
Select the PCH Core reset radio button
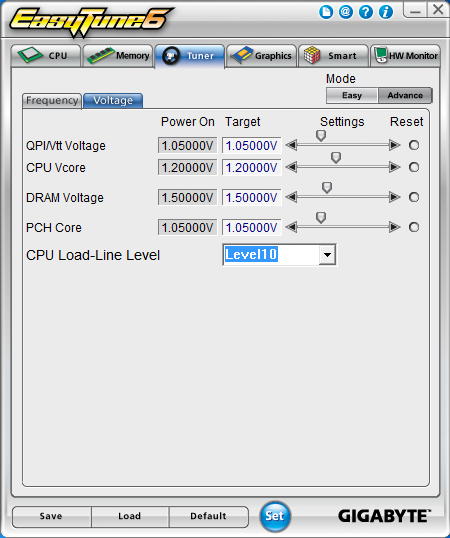414,227
